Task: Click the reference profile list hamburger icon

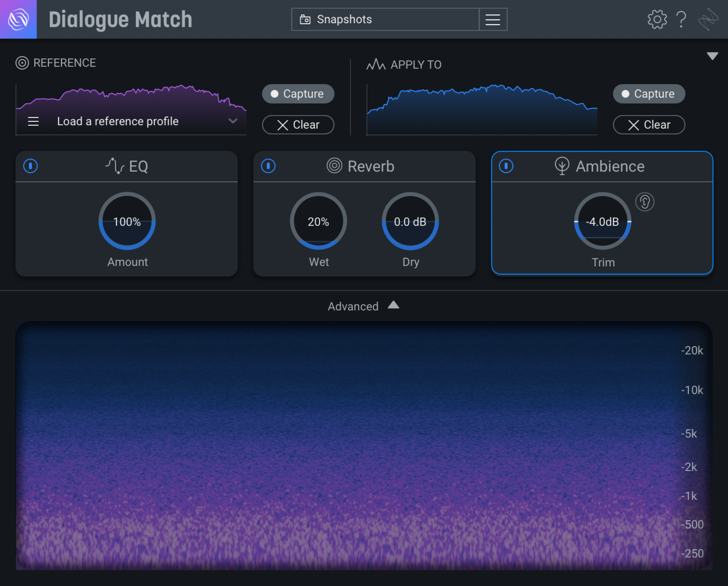Action: (33, 121)
